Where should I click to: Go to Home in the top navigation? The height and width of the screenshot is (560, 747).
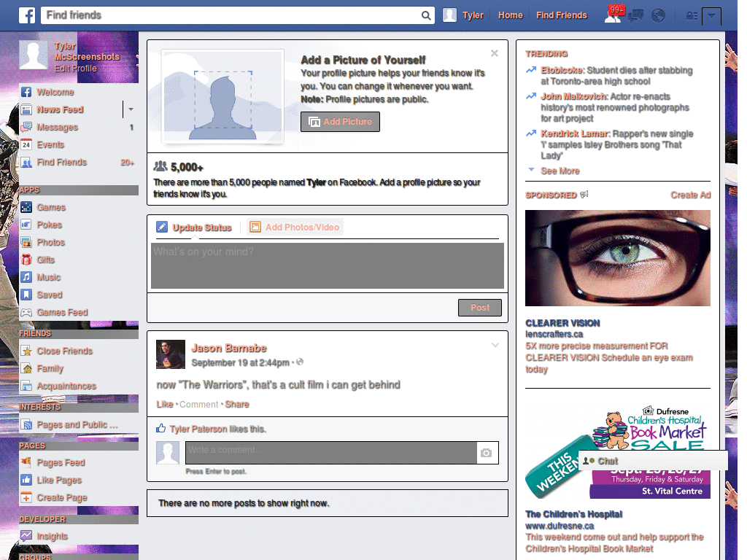510,15
